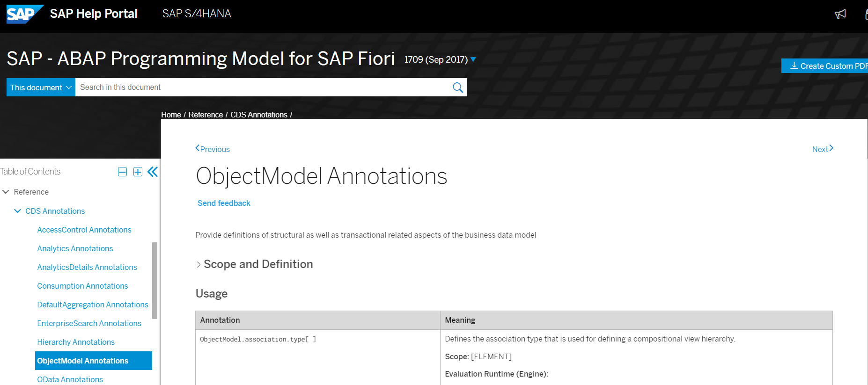The height and width of the screenshot is (385, 868).
Task: Collapse all table of contents entries
Action: 122,172
